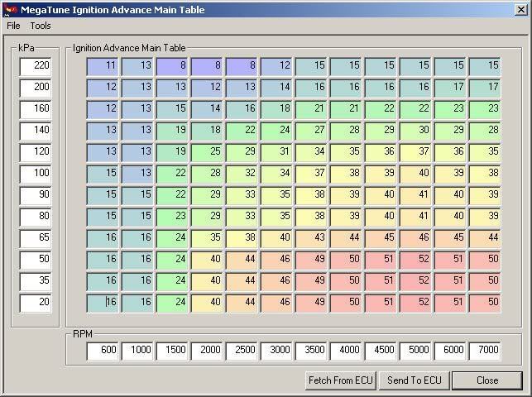Viewport: 532px width, 397px height.
Task: Click the 1000 RPM bin field
Action: point(137,351)
